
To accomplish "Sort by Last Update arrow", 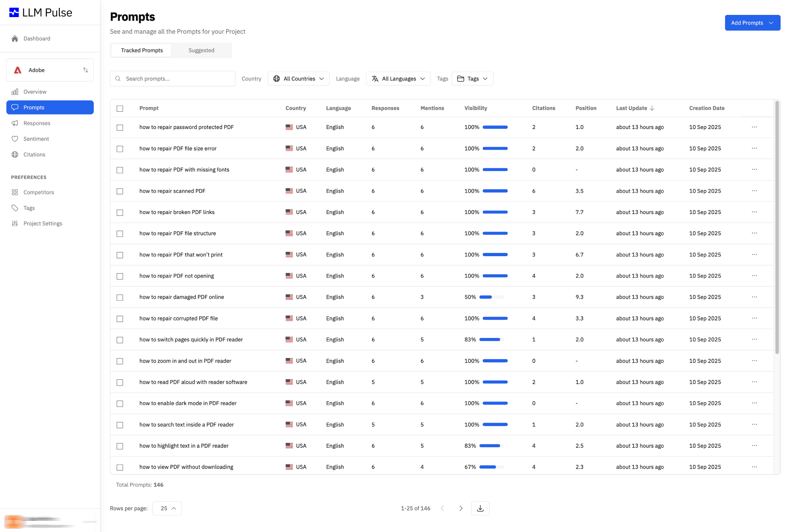I will click(652, 108).
